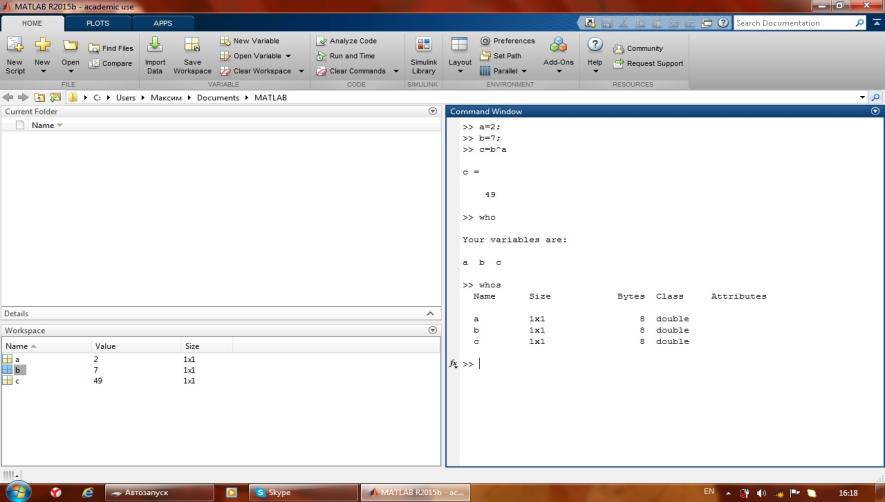Click Find Files

111,48
